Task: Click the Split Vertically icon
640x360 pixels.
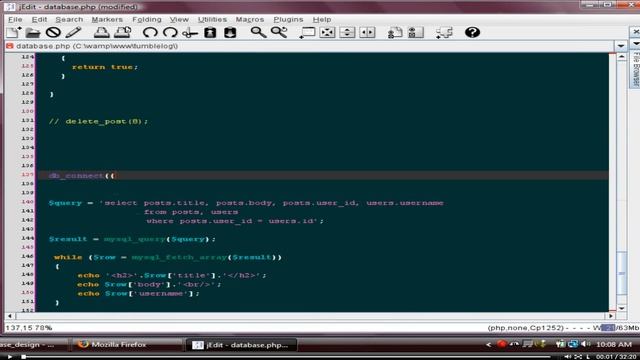Action: coord(367,32)
